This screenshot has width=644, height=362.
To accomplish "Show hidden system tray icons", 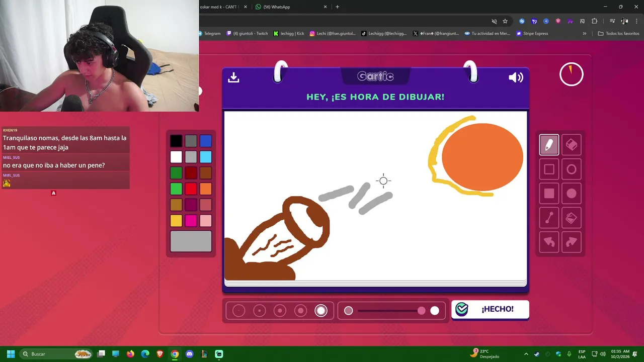I will tap(526, 354).
